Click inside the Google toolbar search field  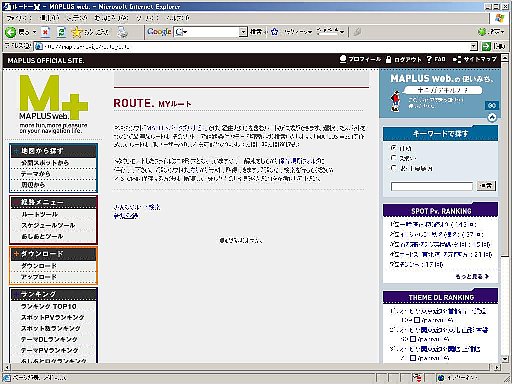tap(210, 32)
